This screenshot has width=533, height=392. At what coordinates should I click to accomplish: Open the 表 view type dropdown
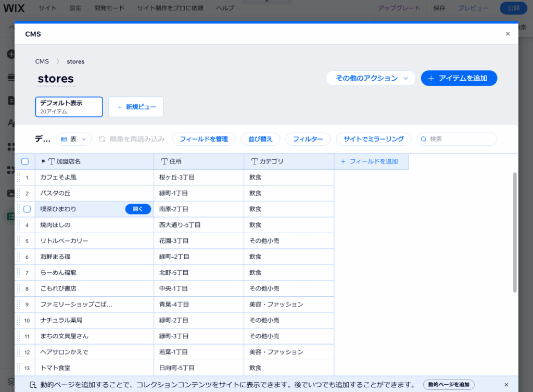click(73, 139)
